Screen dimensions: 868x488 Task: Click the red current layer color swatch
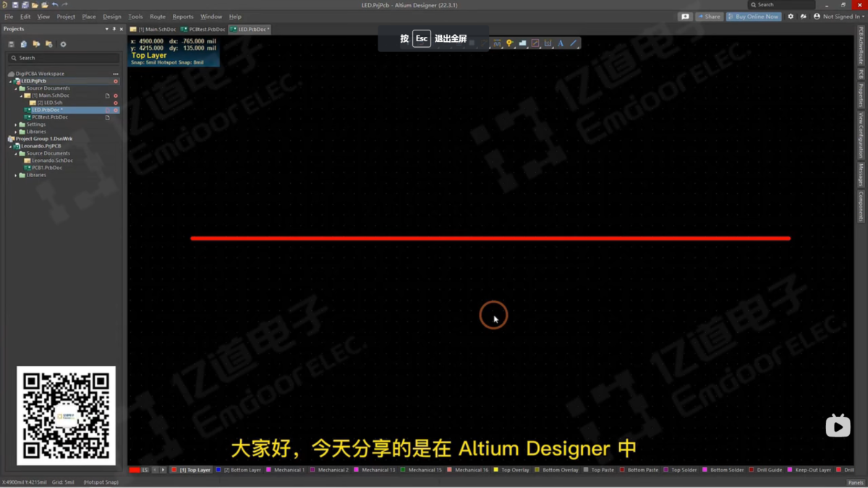[134, 470]
